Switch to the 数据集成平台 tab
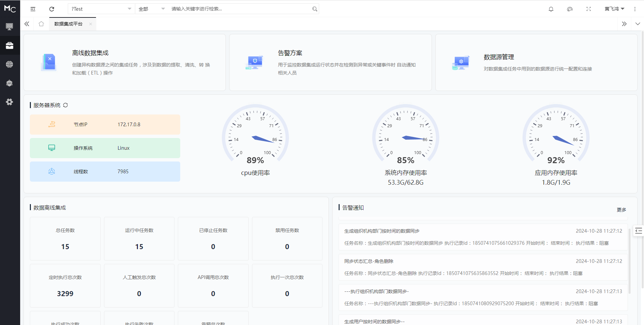Screen dimensions: 644x325 coord(68,24)
